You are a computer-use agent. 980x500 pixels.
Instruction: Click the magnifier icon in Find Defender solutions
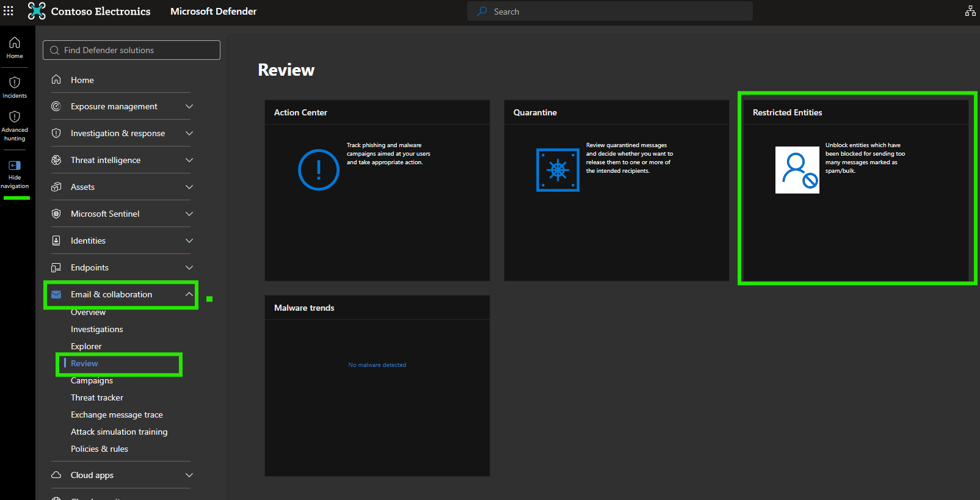pos(55,50)
